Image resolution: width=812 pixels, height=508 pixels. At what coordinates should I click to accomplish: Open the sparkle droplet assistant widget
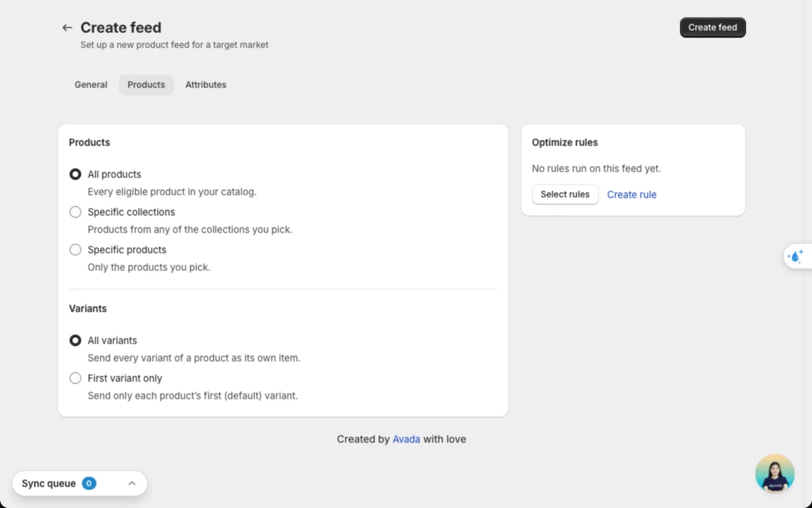[796, 256]
